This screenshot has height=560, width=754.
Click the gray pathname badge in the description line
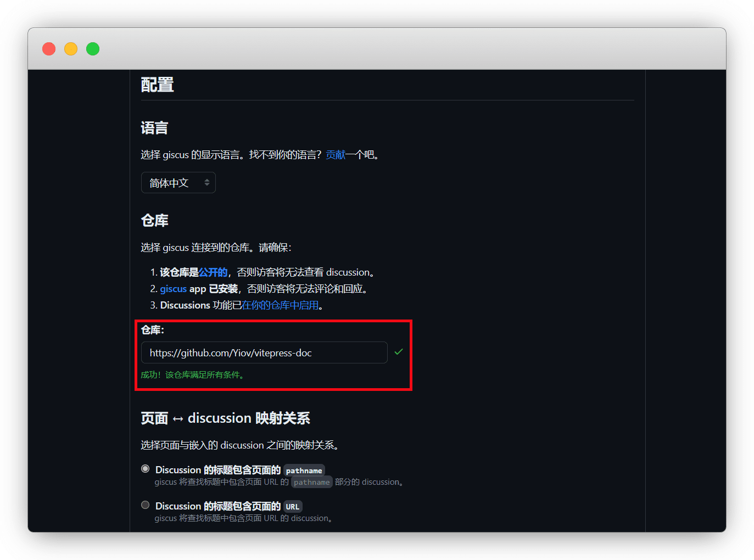(x=311, y=483)
